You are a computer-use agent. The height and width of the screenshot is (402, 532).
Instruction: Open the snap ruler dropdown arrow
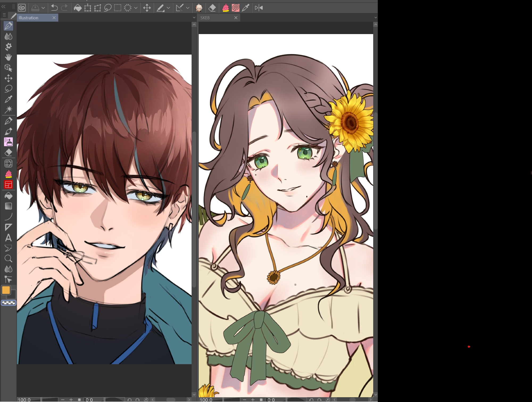pyautogui.click(x=188, y=8)
